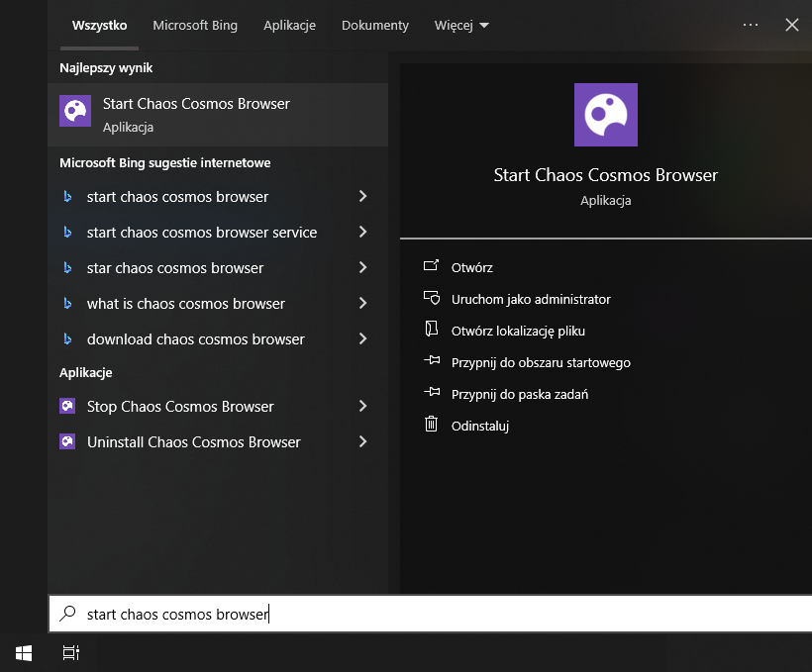
Task: Click 'start chaos cosmos browser' suggestion text
Action: click(177, 197)
